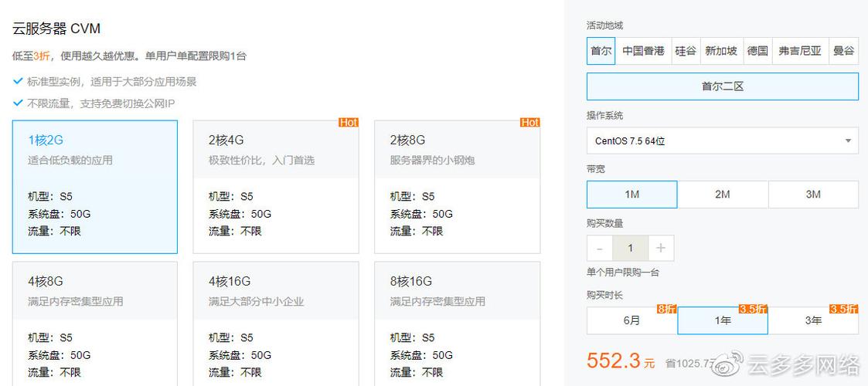The height and width of the screenshot is (386, 868).
Task: Decrease quantity with the minus button
Action: (x=600, y=249)
